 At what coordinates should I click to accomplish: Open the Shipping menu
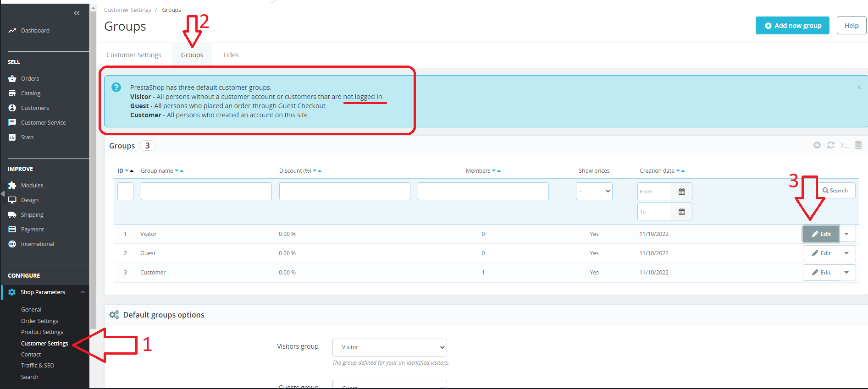[32, 215]
